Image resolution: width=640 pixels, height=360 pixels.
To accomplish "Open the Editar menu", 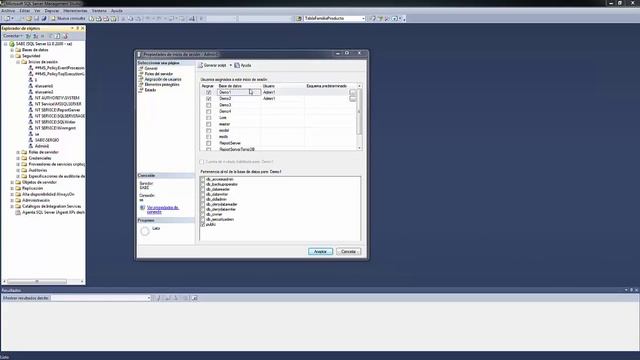I will point(24,11).
